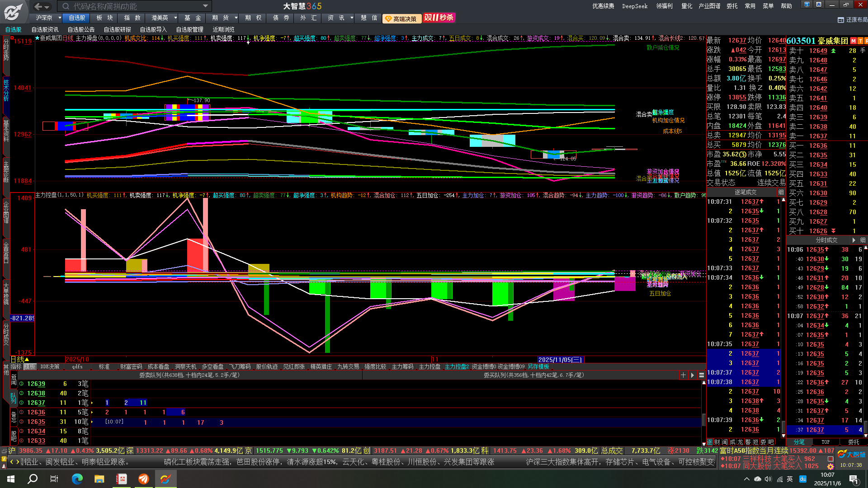Expand the 港美英 market dropdown arrow
Image resolution: width=868 pixels, height=488 pixels.
pos(175,18)
